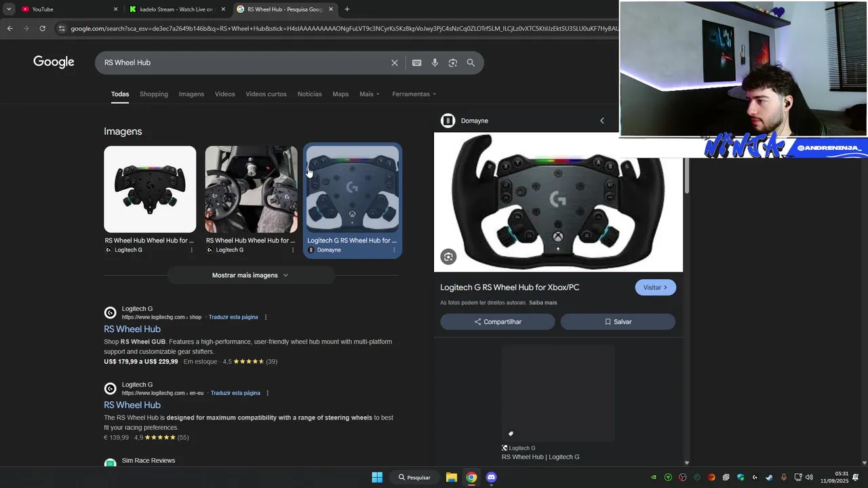
Task: Open Domayne source label in preview header
Action: [475, 121]
